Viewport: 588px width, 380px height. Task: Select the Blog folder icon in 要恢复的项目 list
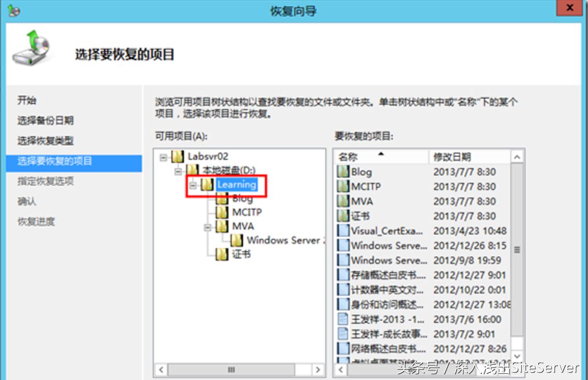click(x=344, y=171)
